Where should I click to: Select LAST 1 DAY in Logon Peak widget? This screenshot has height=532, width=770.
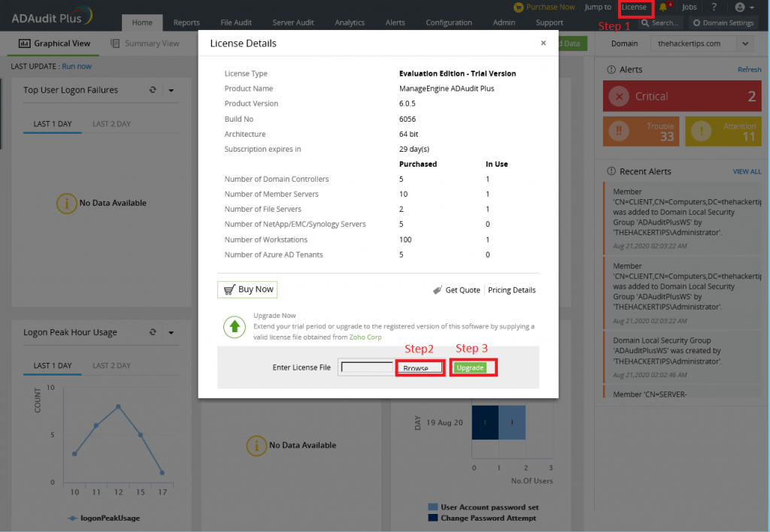point(53,366)
